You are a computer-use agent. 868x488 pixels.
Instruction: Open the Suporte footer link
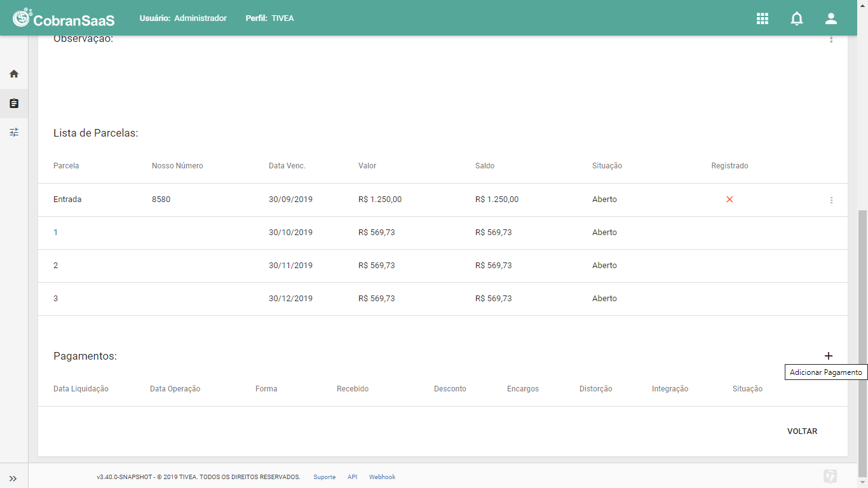(x=324, y=477)
